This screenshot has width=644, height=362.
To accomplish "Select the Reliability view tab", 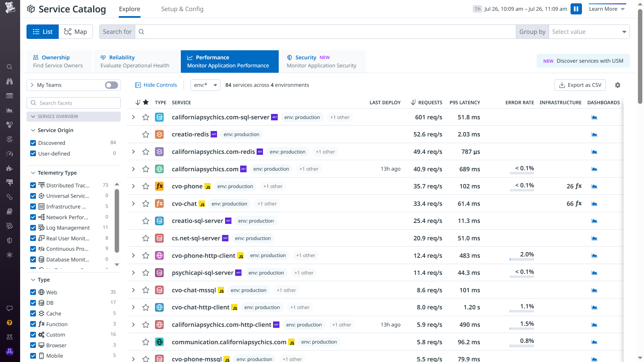I will point(135,62).
